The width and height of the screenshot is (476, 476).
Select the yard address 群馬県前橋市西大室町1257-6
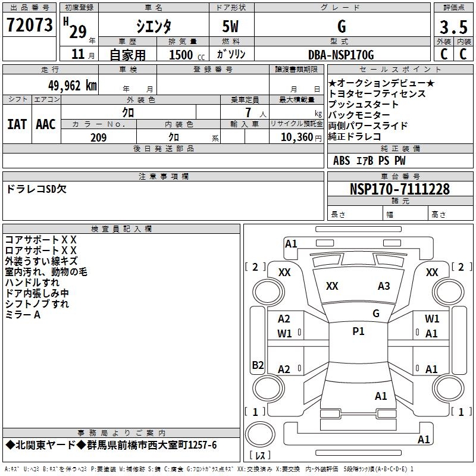[152, 445]
